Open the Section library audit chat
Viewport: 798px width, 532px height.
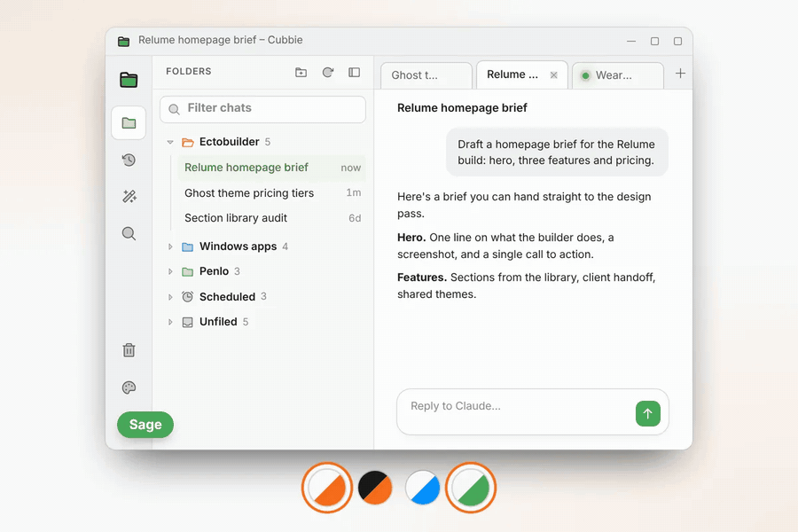(x=272, y=218)
